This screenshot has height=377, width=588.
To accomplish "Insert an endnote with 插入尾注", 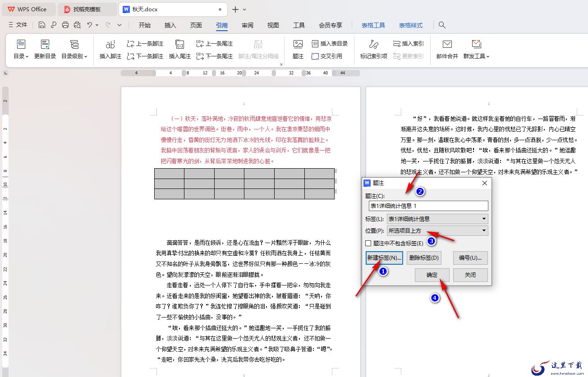I will 180,50.
